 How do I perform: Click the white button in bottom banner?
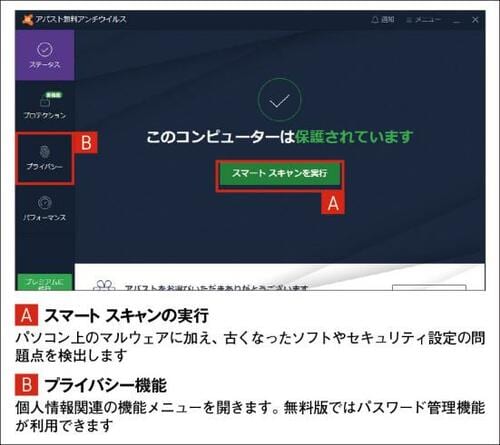(x=429, y=288)
